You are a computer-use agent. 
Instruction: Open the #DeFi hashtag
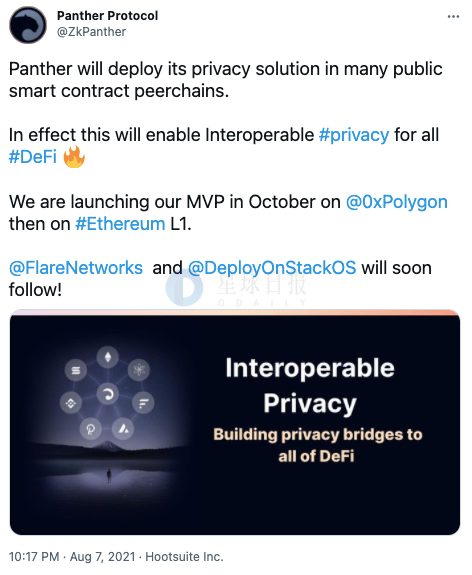pyautogui.click(x=33, y=157)
